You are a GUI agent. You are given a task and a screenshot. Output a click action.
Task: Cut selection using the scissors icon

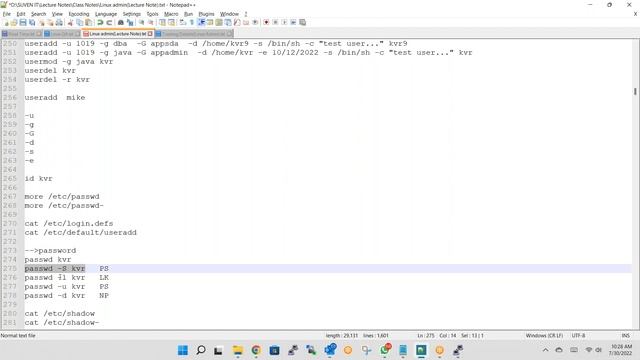[70, 22]
